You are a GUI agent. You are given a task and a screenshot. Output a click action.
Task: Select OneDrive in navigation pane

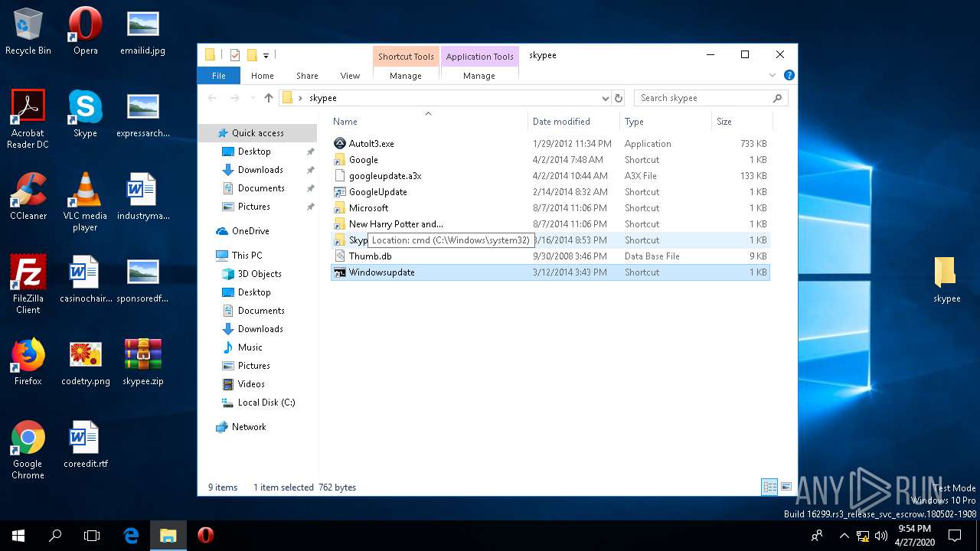pyautogui.click(x=250, y=231)
